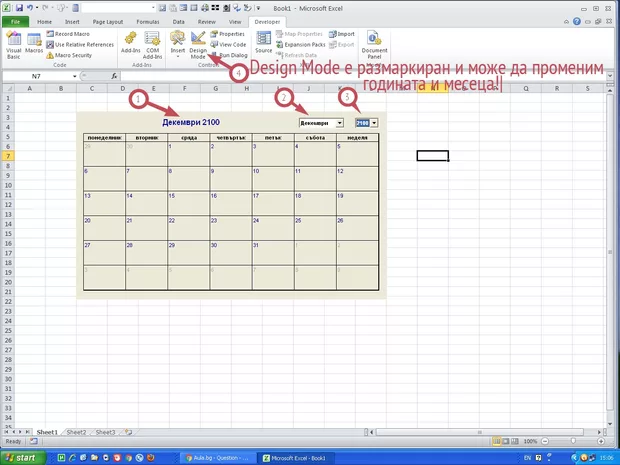Minimize the ribbon
620x465 pixels.
coord(566,21)
